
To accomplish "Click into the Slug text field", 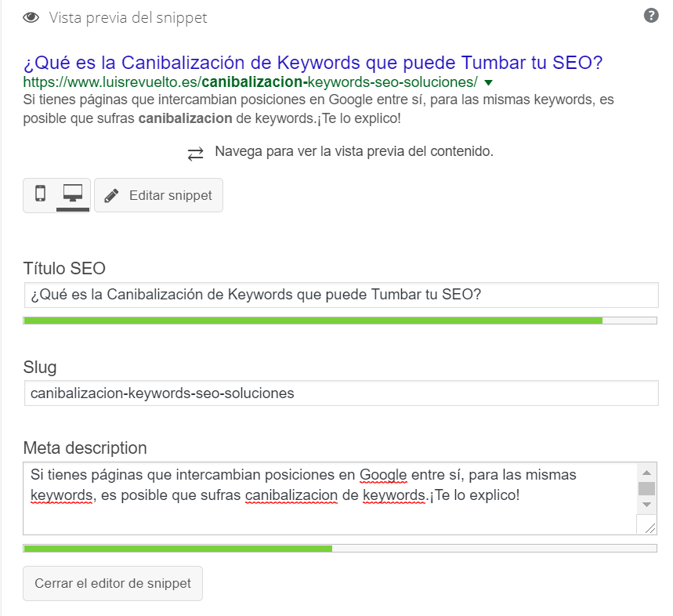I will (341, 393).
